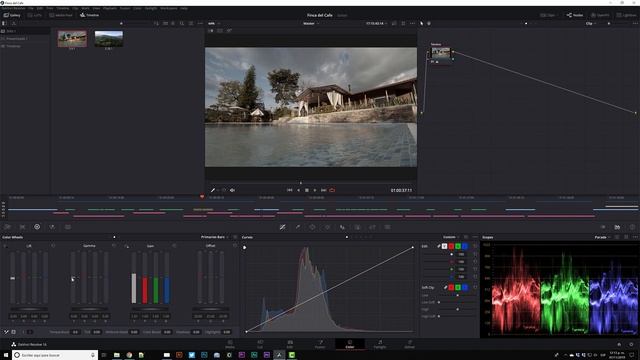Open the Color Match palette
This screenshot has width=640, height=360.
[x=22, y=227]
